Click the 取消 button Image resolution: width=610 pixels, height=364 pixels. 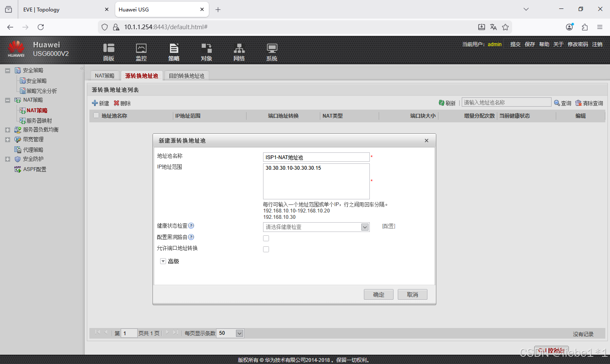(x=413, y=295)
